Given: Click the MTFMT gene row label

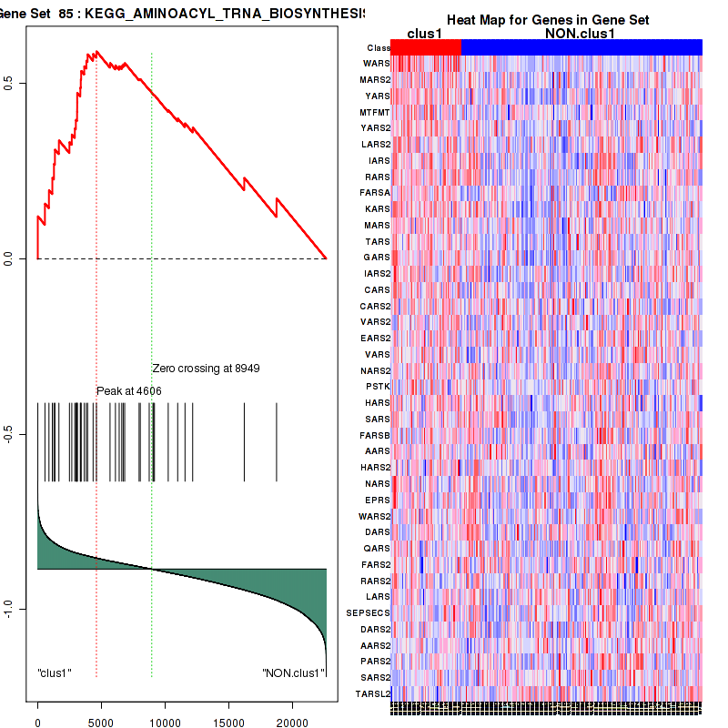Looking at the screenshot, I should 374,113.
